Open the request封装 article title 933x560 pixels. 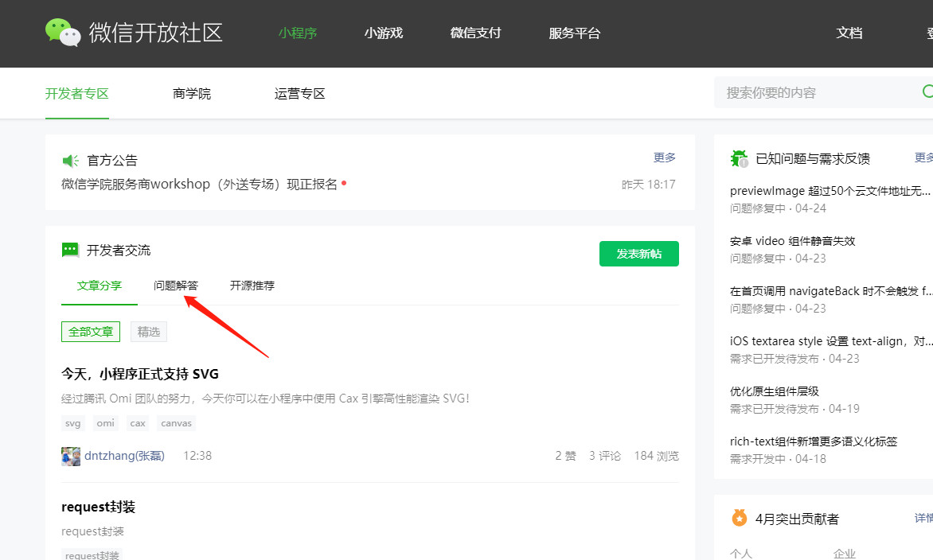click(x=98, y=507)
